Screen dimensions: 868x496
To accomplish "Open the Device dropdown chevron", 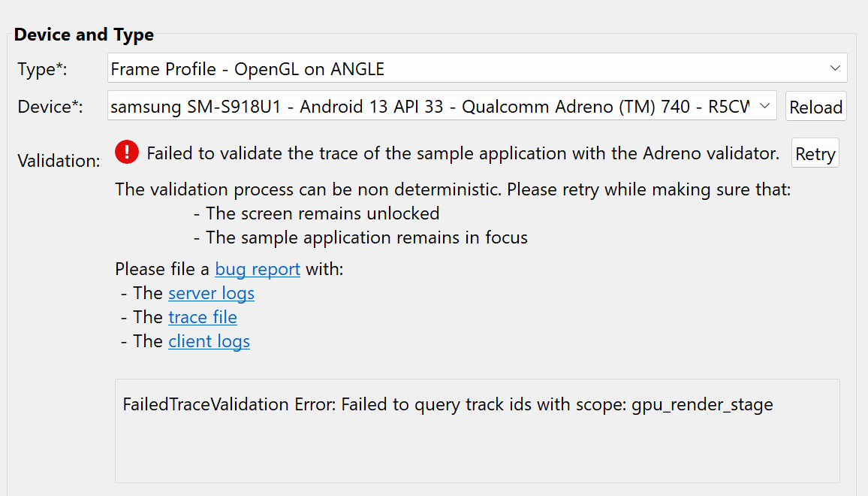I will click(x=764, y=106).
